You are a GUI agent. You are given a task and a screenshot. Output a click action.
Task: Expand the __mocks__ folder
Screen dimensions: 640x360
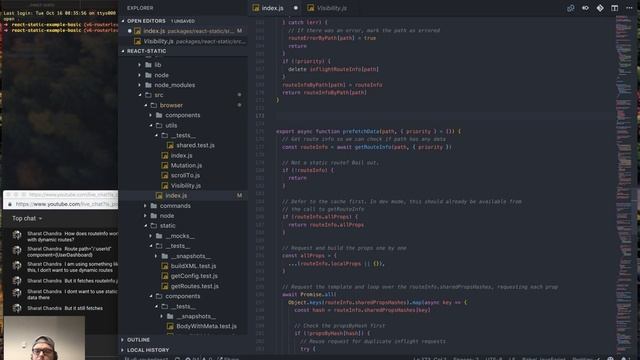pos(184,236)
